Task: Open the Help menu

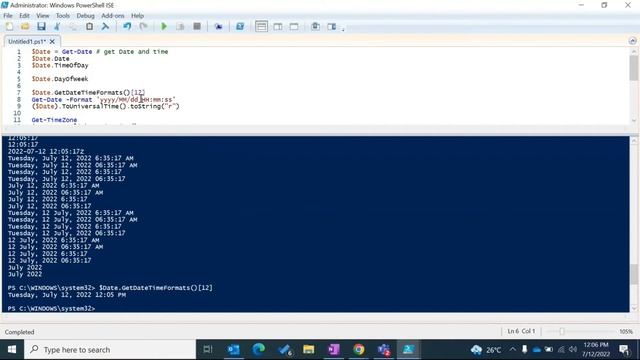Action: click(x=137, y=16)
